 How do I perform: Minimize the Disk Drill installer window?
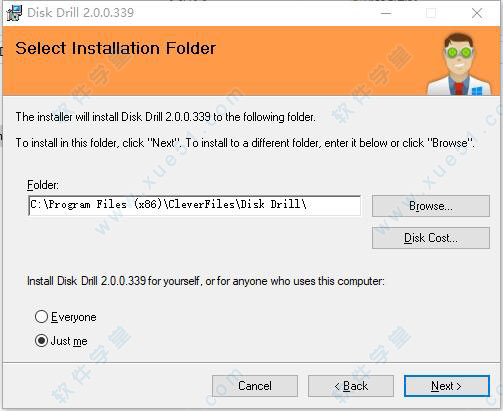coord(386,13)
